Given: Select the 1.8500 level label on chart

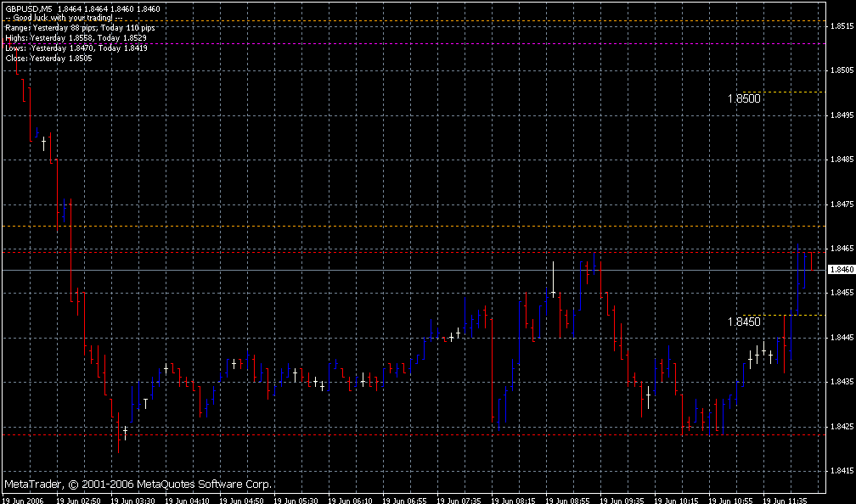Looking at the screenshot, I should coord(744,98).
